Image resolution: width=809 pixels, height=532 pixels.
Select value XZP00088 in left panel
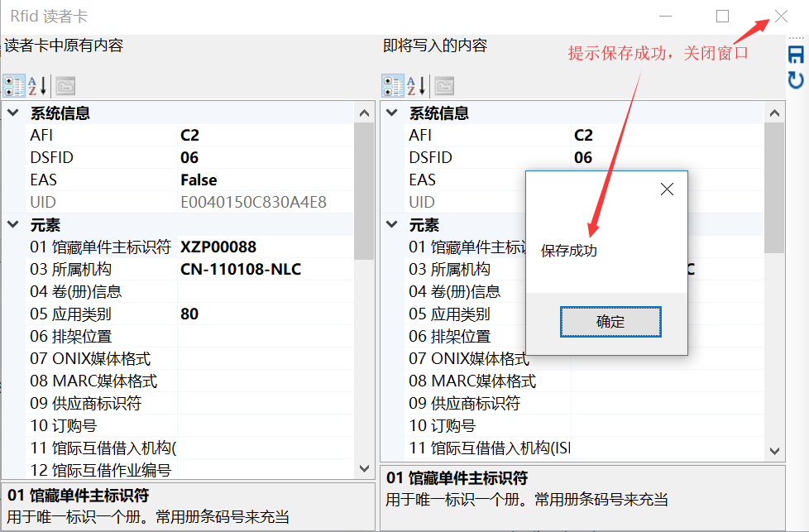click(x=218, y=247)
